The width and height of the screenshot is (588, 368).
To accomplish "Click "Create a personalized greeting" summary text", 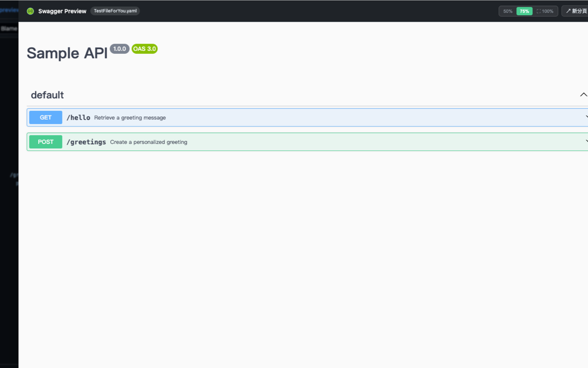I will pyautogui.click(x=148, y=142).
